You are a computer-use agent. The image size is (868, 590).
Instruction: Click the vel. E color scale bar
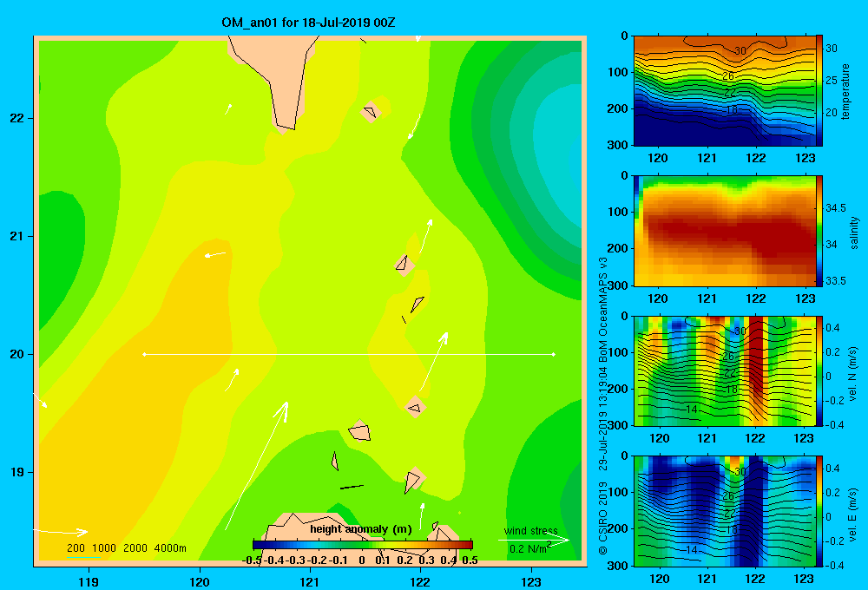point(819,511)
